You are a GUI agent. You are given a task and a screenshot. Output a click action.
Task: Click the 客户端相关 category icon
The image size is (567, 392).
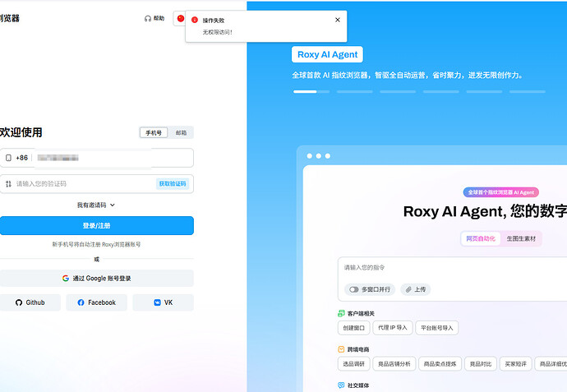[341, 313]
